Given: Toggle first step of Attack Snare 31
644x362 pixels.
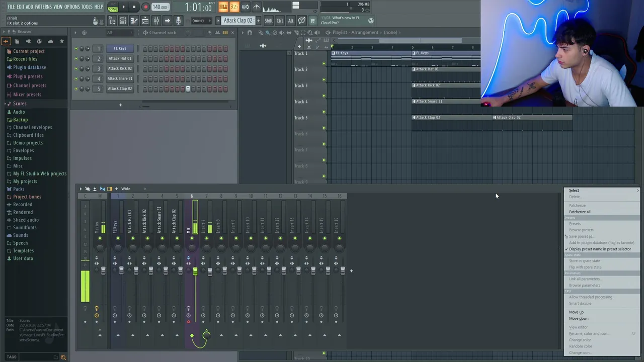Looking at the screenshot, I should click(145, 78).
